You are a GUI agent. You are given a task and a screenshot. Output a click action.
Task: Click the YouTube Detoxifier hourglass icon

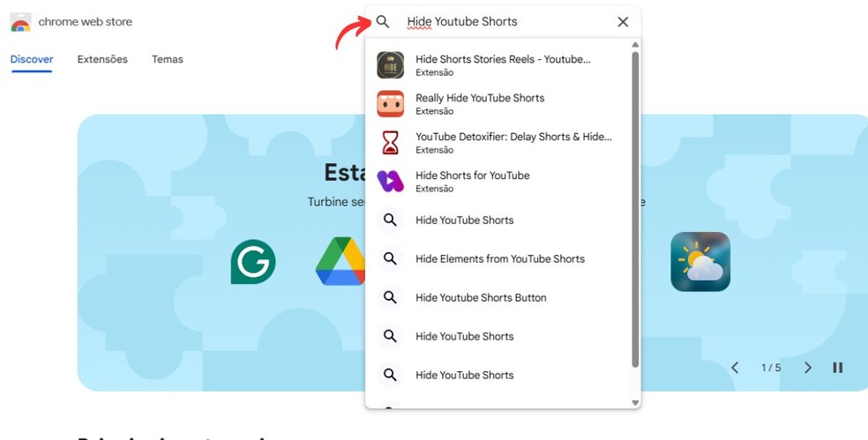pyautogui.click(x=390, y=143)
